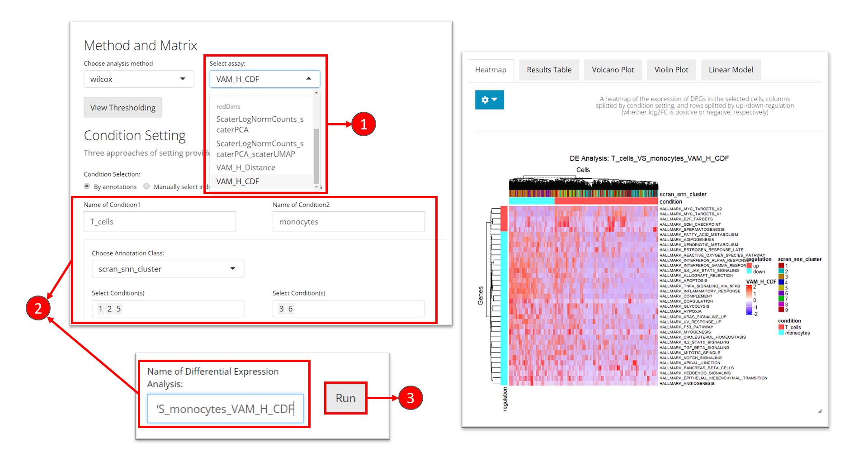
Task: Click the 'Name of Condition1' T_cells field
Action: [x=160, y=222]
